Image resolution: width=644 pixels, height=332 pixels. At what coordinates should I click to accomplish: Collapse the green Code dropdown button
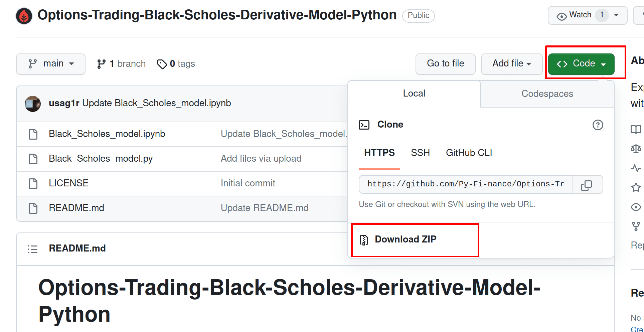581,64
